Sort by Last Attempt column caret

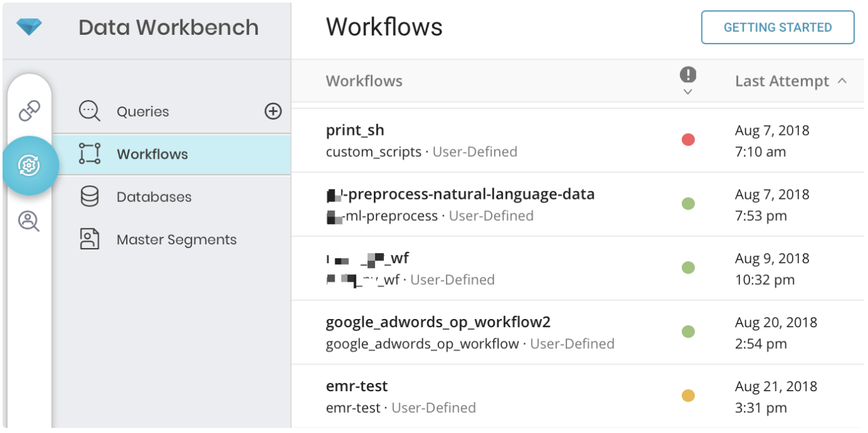click(842, 81)
